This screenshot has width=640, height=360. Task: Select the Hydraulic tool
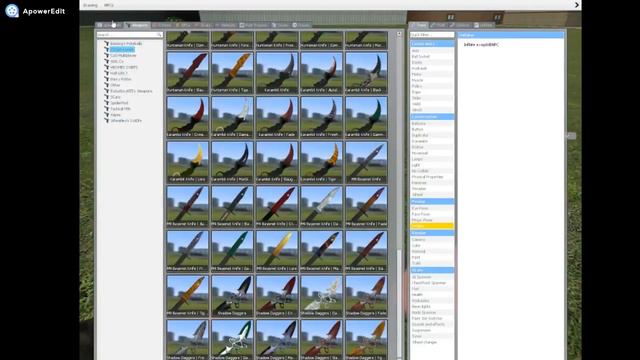coord(432,68)
